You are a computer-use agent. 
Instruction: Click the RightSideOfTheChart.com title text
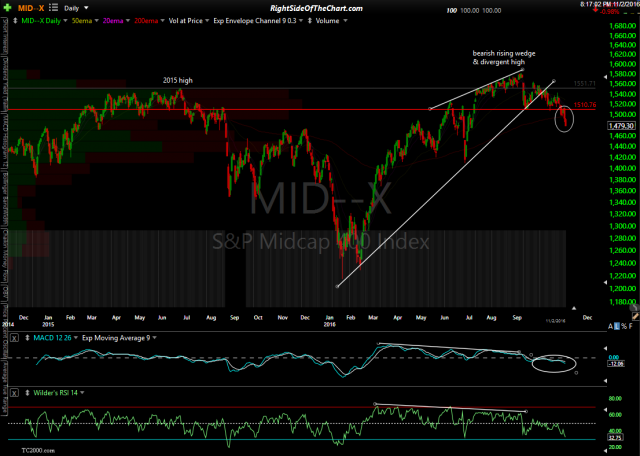pos(316,8)
